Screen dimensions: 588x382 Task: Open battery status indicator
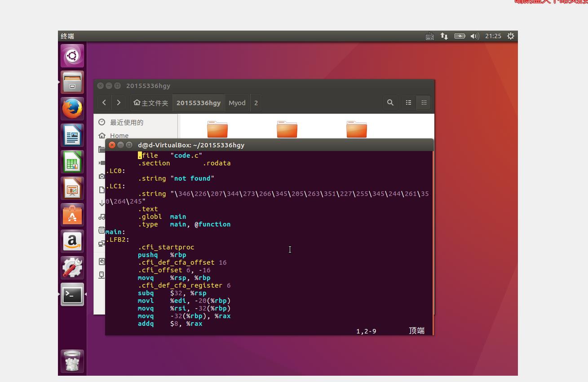(x=460, y=36)
